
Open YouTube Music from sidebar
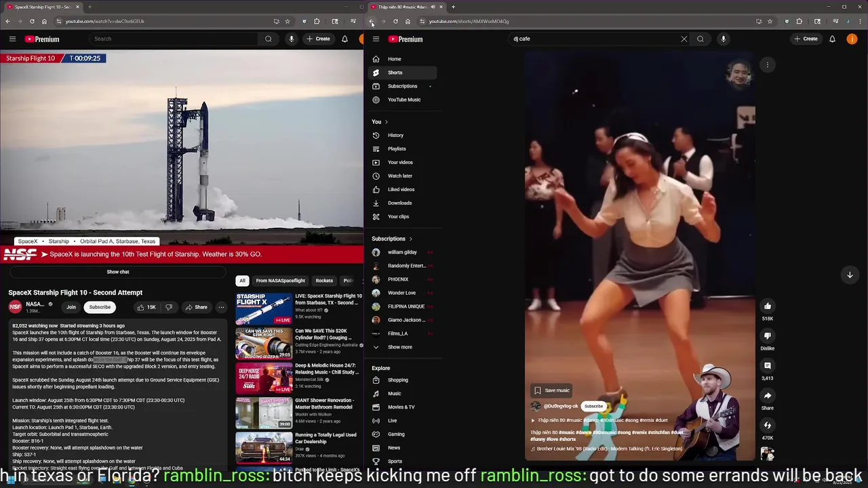[404, 100]
